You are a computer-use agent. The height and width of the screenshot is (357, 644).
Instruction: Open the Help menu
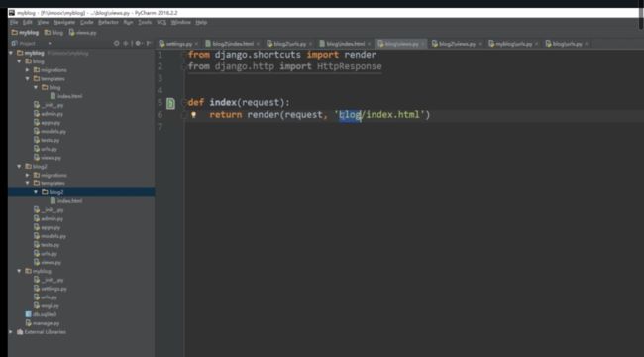(201, 22)
